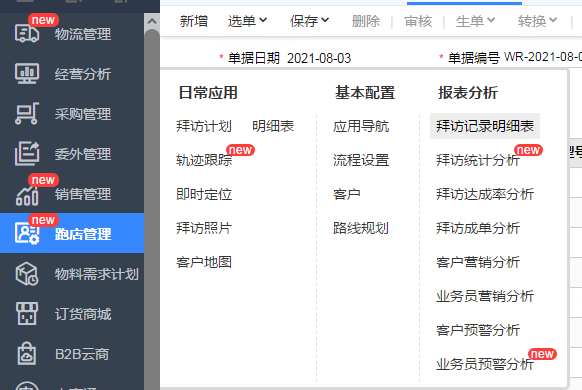Viewport: 582px width, 390px height.
Task: Open 订货商城 in the sidebar
Action: 83,314
